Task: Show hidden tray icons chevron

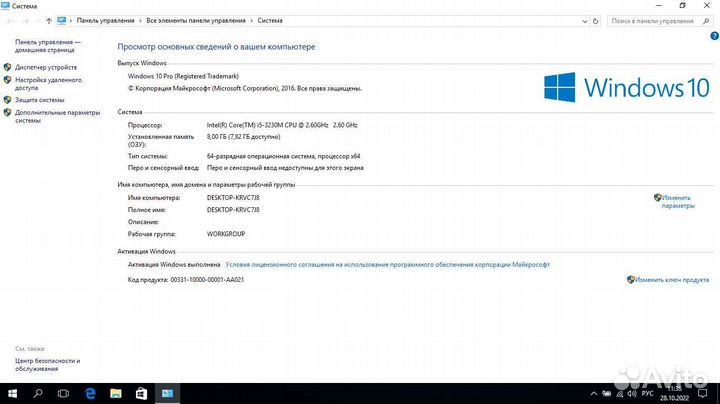Action: 594,393
